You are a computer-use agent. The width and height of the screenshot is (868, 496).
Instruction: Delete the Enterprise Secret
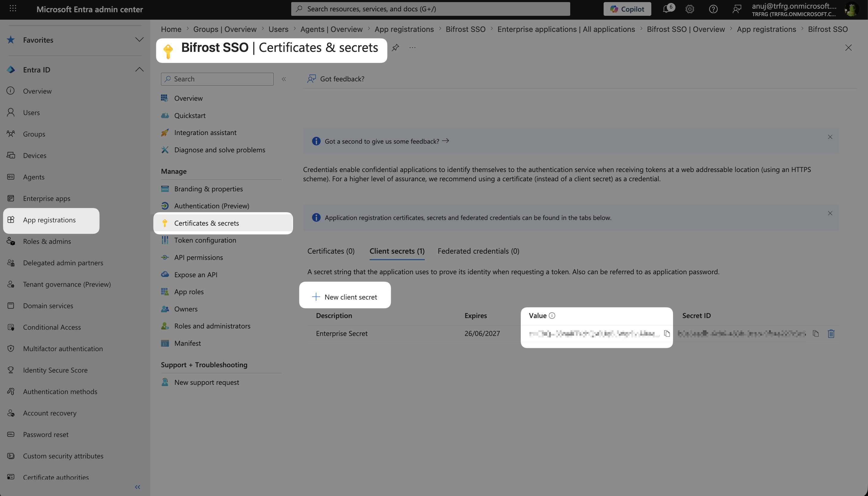click(831, 334)
